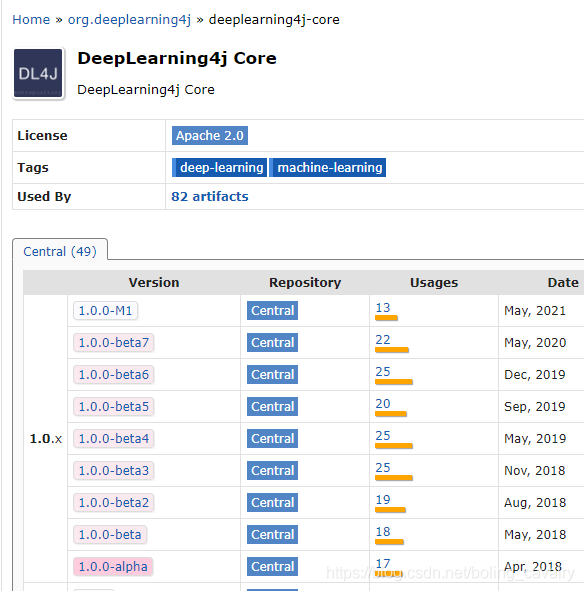Screen dimensions: 584x591
Task: Open version 1.0.0-alpha
Action: tap(113, 567)
